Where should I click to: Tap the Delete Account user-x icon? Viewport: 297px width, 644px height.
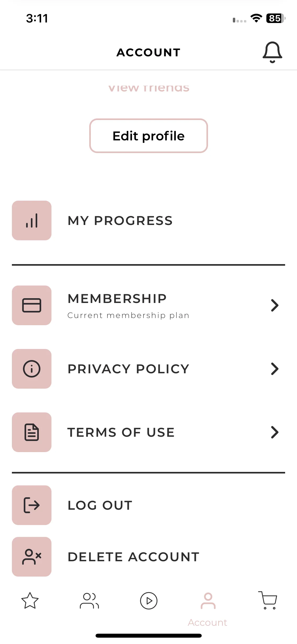tap(32, 557)
